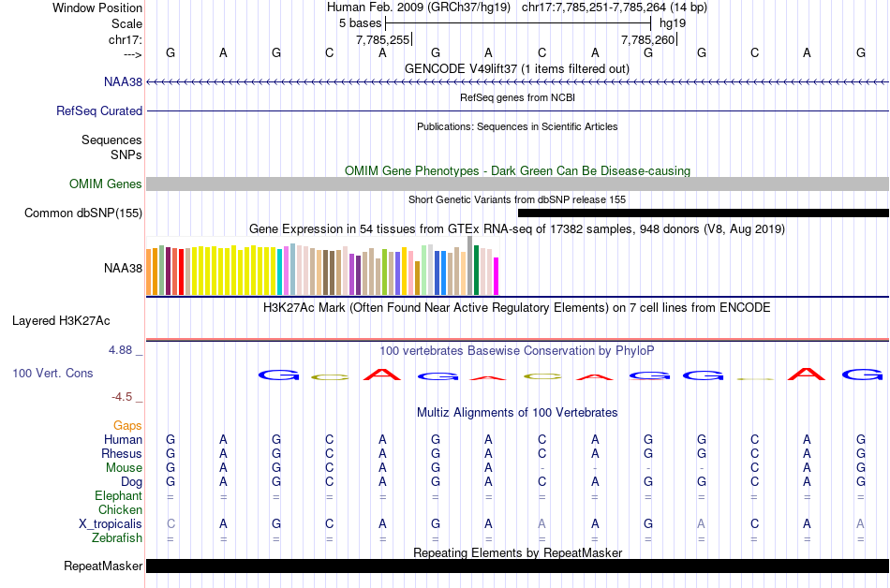Click the NAA38 gene arrow line in GENCODE track
This screenshot has width=890, height=588.
[x=518, y=82]
